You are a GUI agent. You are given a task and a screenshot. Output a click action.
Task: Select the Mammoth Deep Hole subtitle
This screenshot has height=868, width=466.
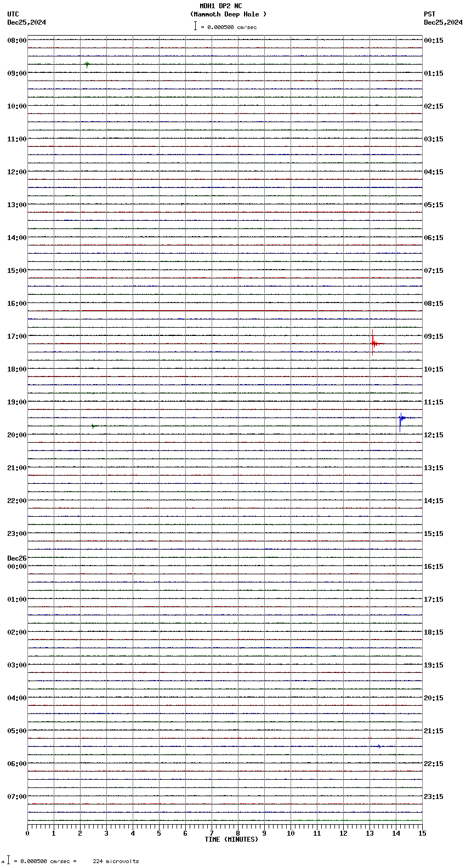(228, 14)
